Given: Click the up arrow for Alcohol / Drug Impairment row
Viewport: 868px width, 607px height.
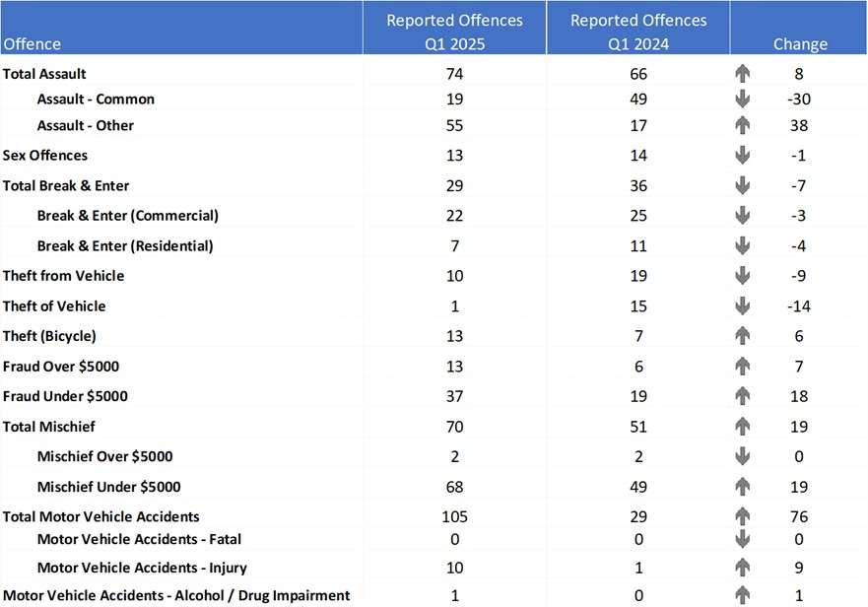Looking at the screenshot, I should click(742, 596).
